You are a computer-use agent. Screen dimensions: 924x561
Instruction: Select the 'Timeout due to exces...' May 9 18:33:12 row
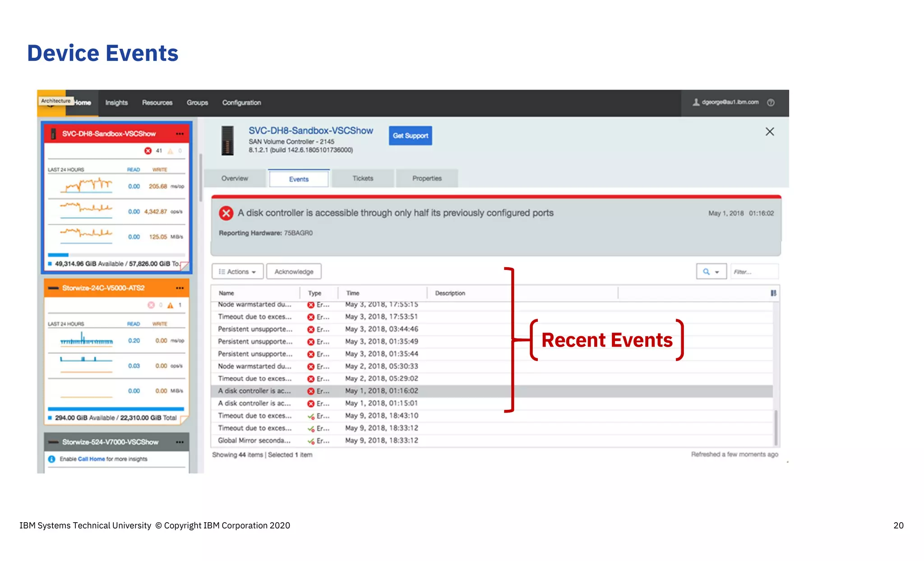(x=492, y=428)
